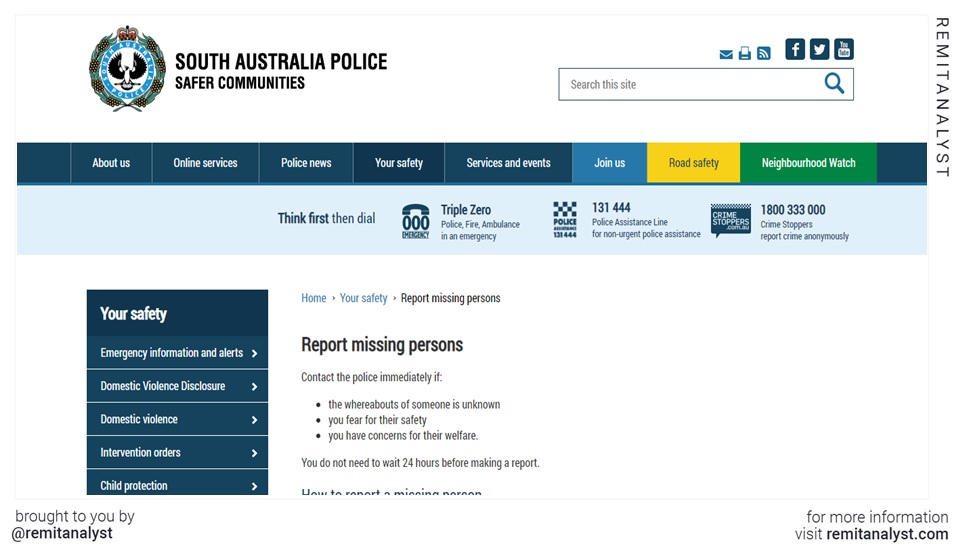The width and height of the screenshot is (960, 549).
Task: Click the Crime Stoppers logo icon
Action: coord(730,220)
